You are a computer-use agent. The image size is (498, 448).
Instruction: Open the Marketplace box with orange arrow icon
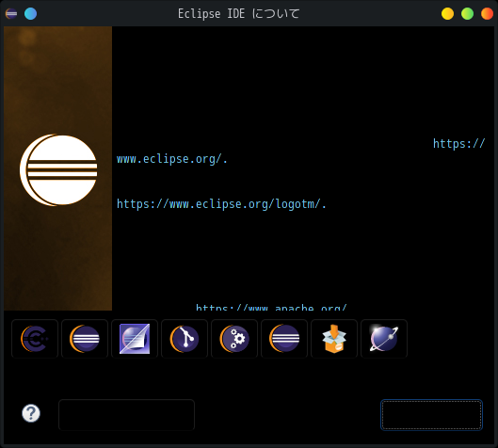pos(334,339)
